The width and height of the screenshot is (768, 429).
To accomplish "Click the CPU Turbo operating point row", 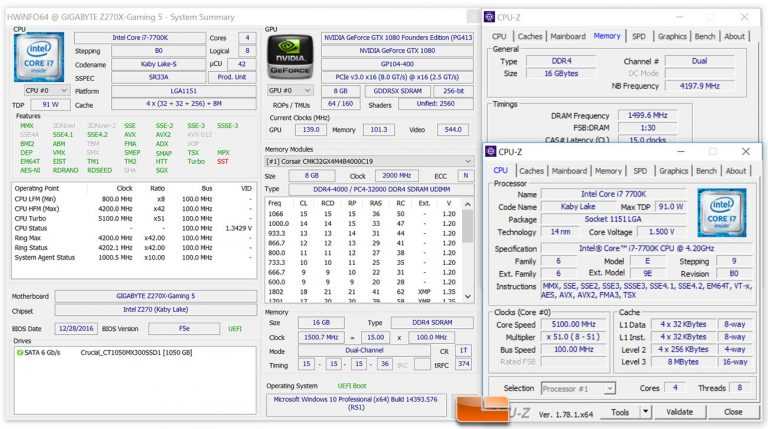I will tap(133, 218).
